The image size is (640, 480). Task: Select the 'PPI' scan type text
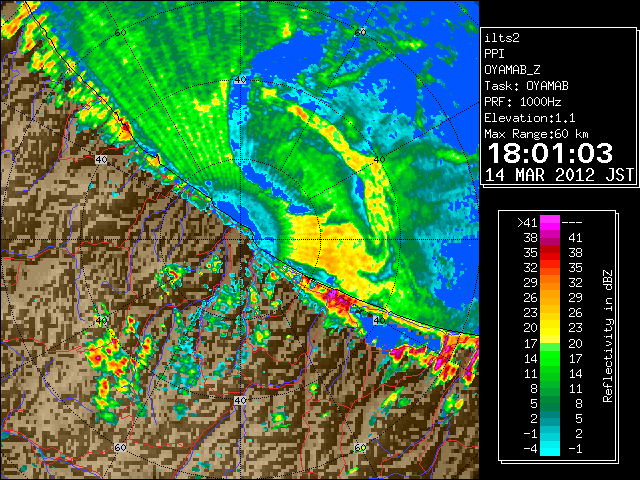pos(494,54)
